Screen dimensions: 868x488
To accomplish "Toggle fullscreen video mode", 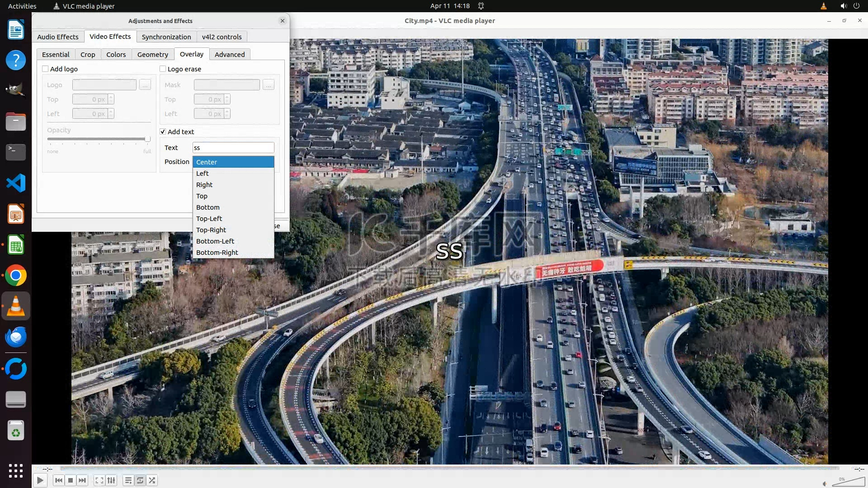I will click(x=99, y=480).
